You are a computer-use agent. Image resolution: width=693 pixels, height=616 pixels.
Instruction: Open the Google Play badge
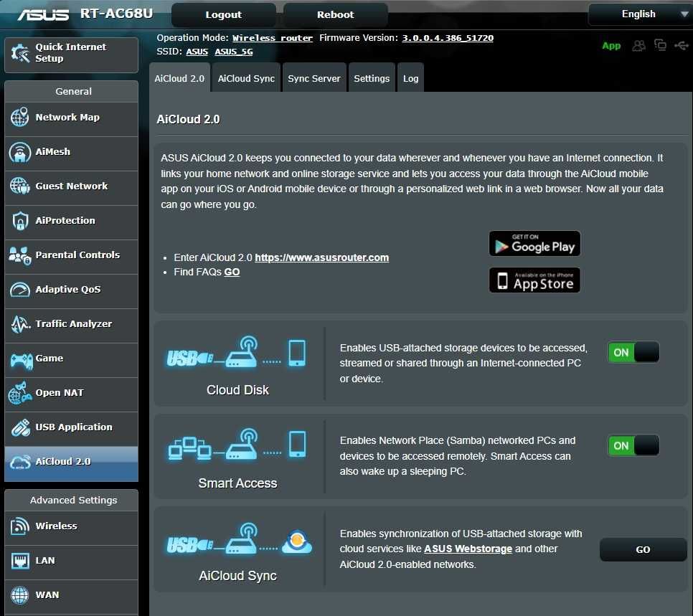[534, 244]
